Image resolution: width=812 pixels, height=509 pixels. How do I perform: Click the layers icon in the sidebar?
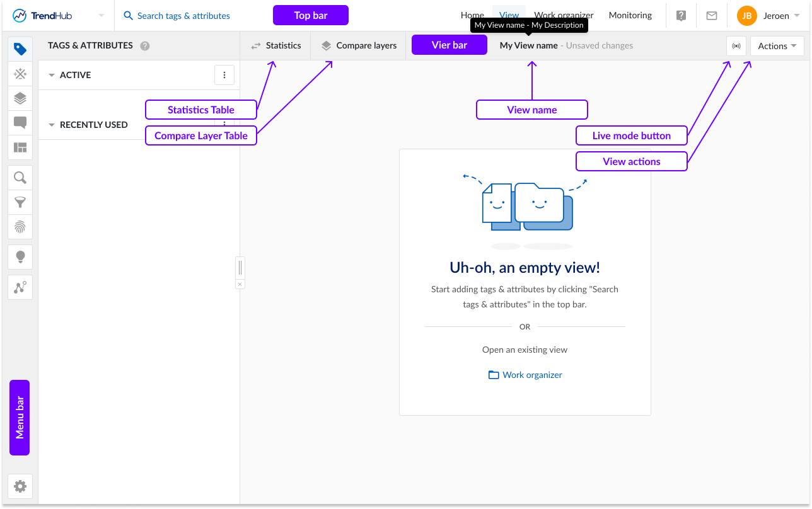20,98
